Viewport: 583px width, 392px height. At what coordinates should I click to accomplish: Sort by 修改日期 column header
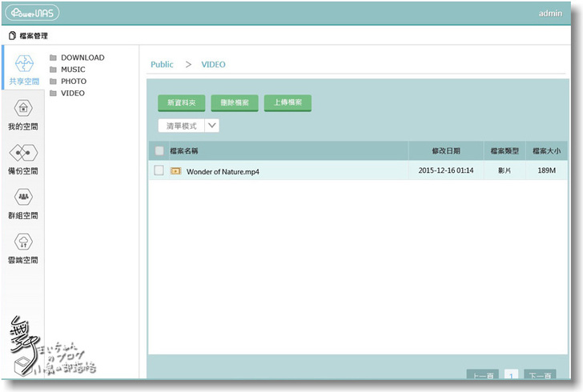(445, 150)
